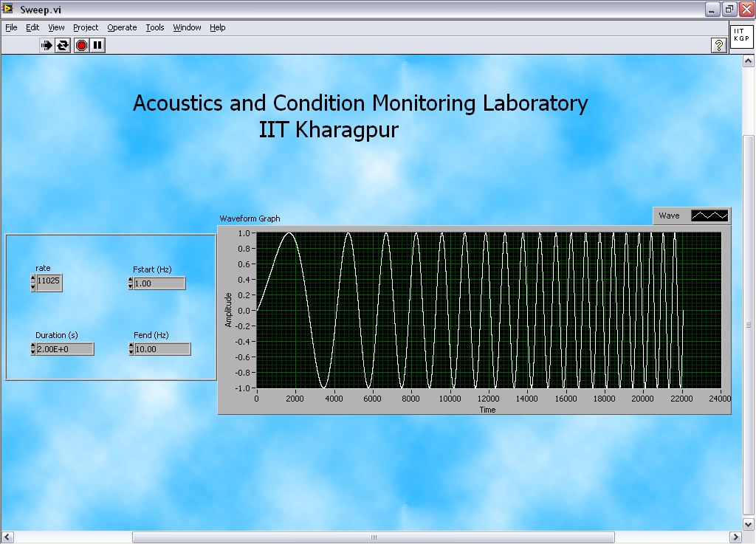Viewport: 756px width, 544px height.
Task: Open the Project menu
Action: 86,27
